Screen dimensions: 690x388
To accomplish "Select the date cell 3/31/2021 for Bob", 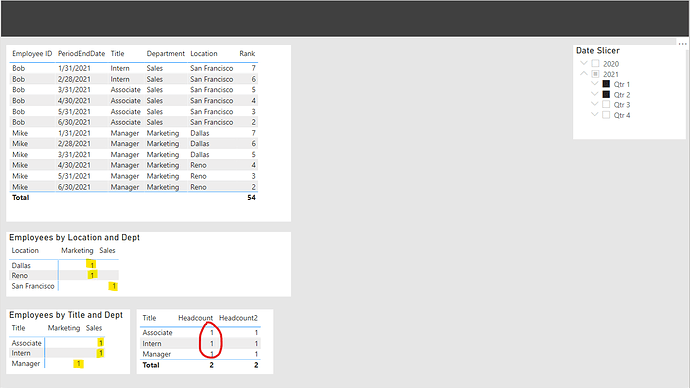I will point(74,90).
